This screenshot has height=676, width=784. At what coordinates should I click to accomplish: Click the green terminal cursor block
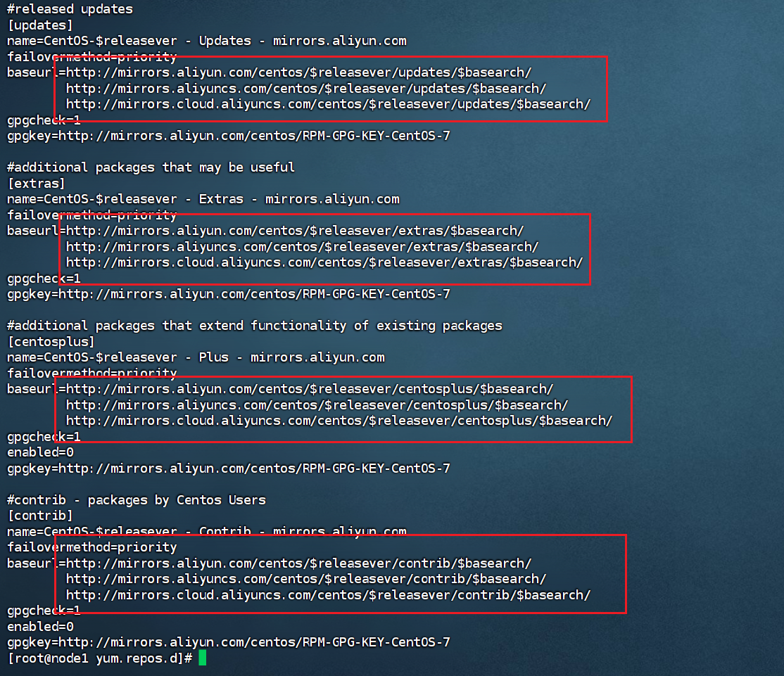pyautogui.click(x=203, y=658)
